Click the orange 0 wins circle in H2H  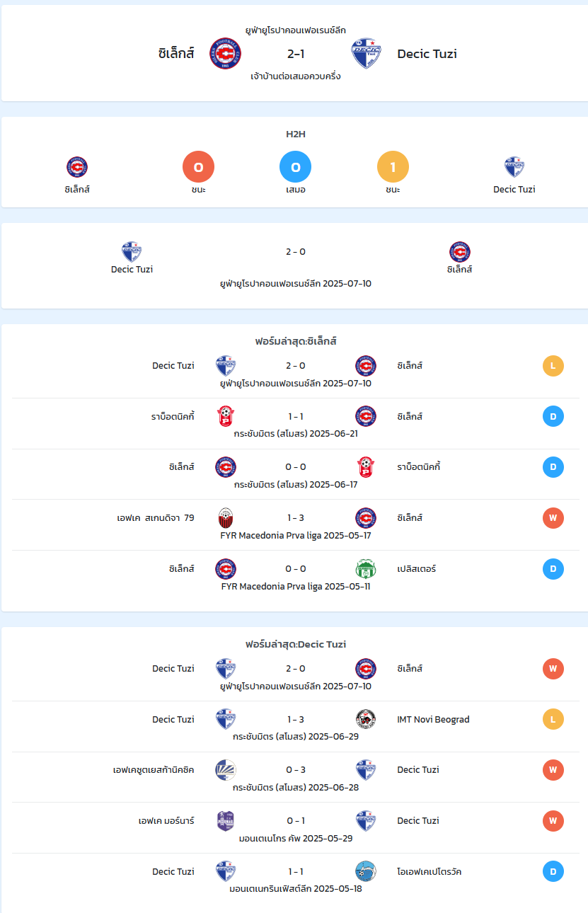(x=198, y=167)
